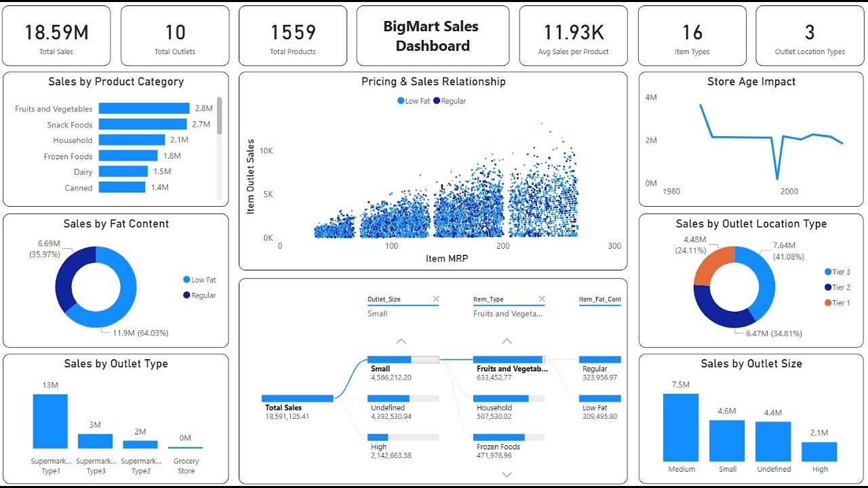This screenshot has width=868, height=488.
Task: Select the Low Fat legend item in the Fat Content donut
Action: tap(199, 279)
